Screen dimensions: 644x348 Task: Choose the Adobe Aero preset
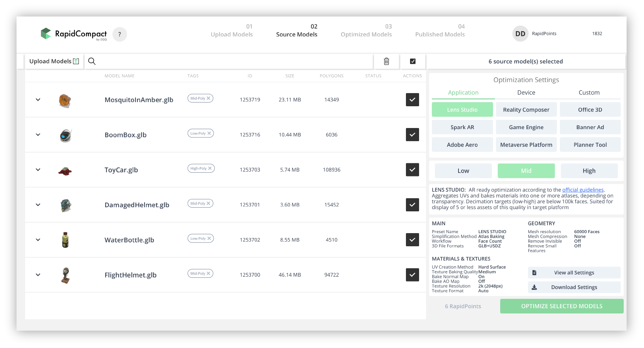click(x=462, y=145)
